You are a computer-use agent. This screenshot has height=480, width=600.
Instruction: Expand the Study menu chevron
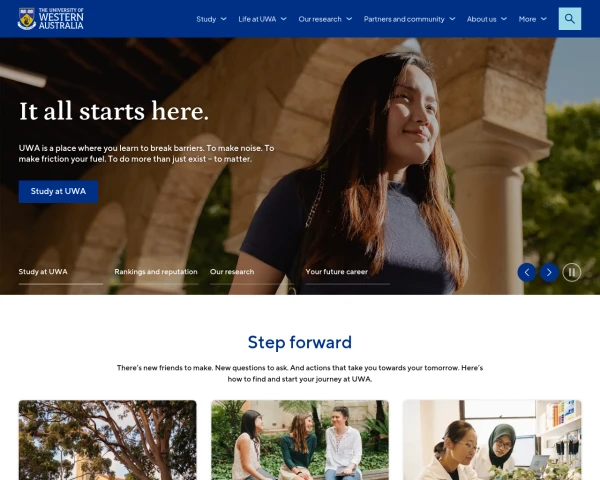tap(224, 19)
